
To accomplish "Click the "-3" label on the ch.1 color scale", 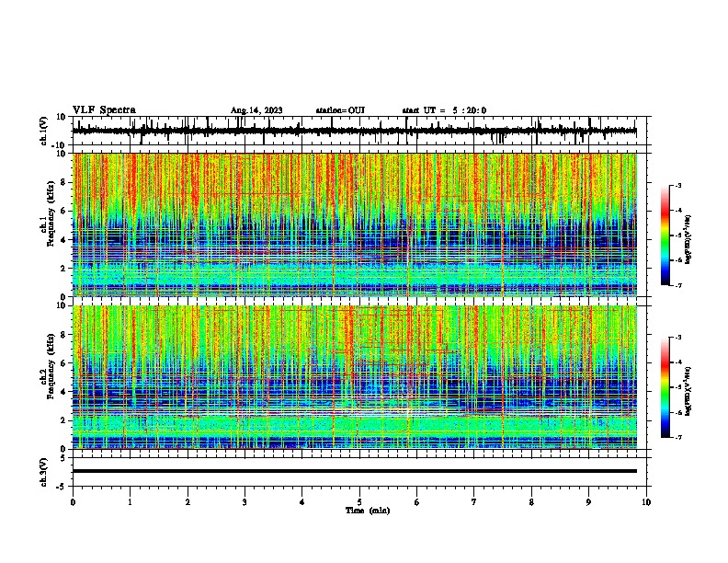I will click(x=678, y=185).
